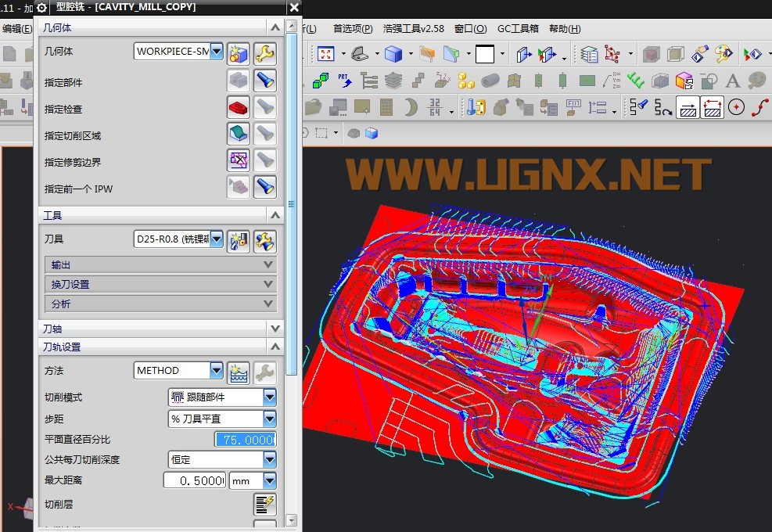This screenshot has height=532, width=772.
Task: Collapse the 刀轨设置 section header
Action: pyautogui.click(x=161, y=347)
